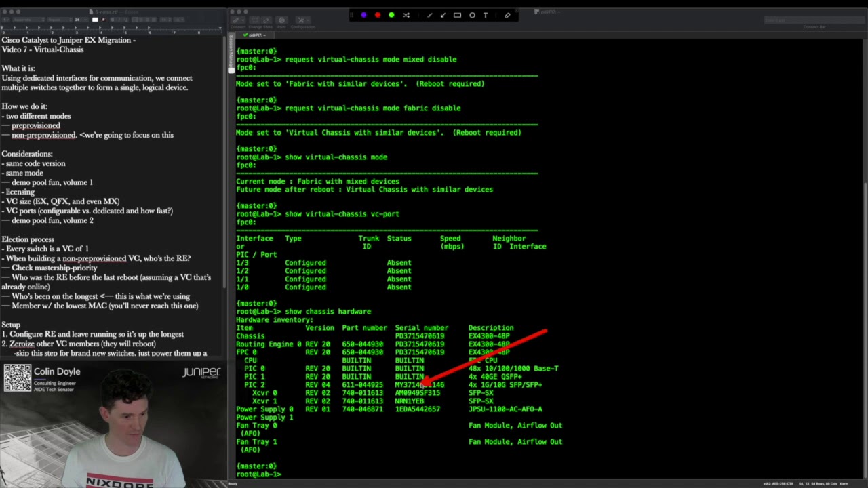Center text in notes editor
The width and height of the screenshot is (868, 488).
coord(142,20)
